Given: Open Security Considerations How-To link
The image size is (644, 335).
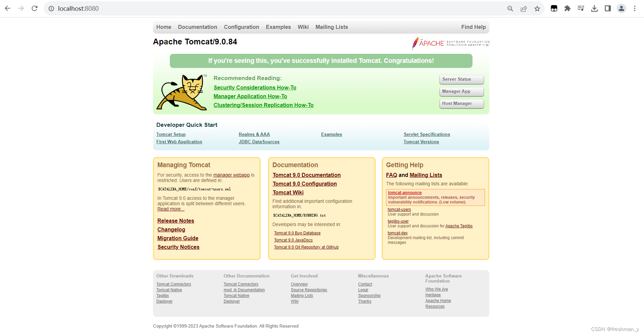Looking at the screenshot, I should coord(255,87).
